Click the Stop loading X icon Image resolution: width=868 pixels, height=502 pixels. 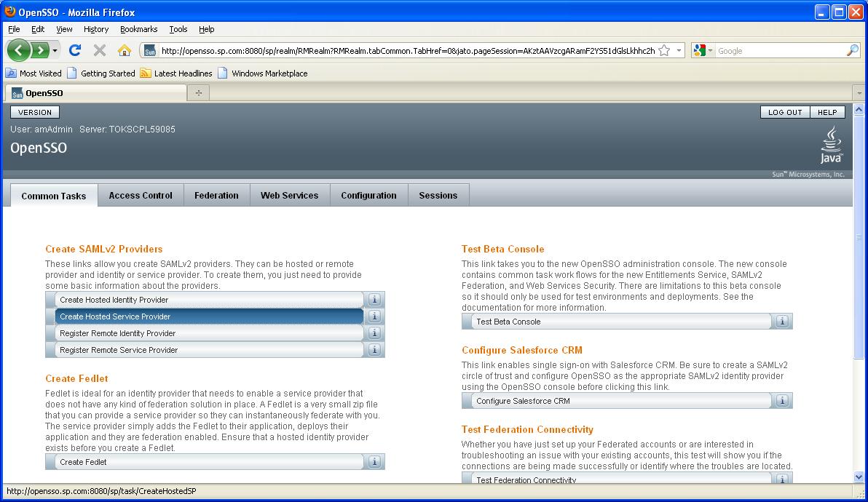coord(100,51)
